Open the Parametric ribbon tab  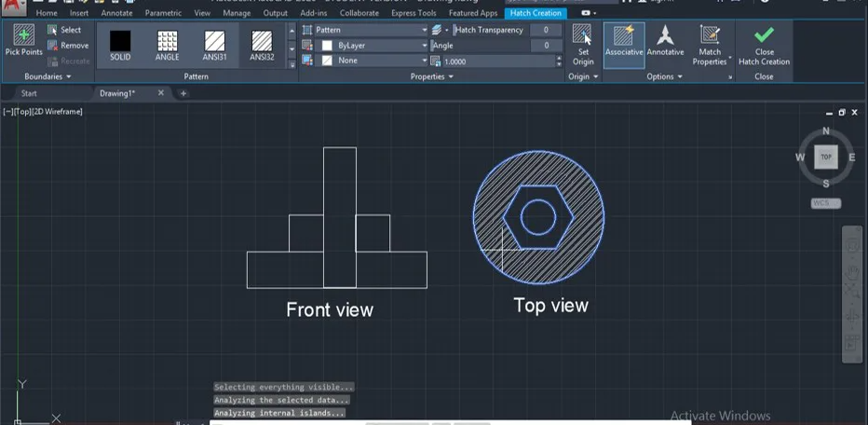coord(163,13)
